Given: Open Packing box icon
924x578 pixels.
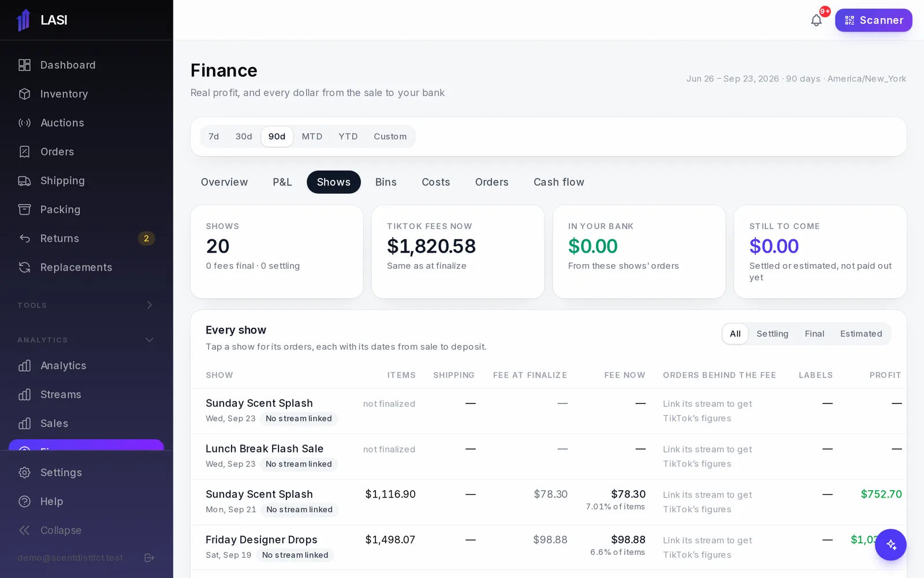Looking at the screenshot, I should tap(24, 210).
